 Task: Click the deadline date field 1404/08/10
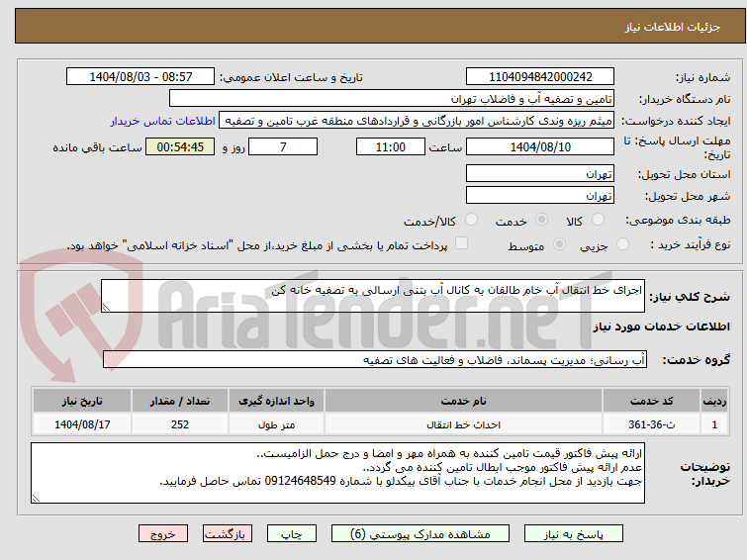(540, 146)
